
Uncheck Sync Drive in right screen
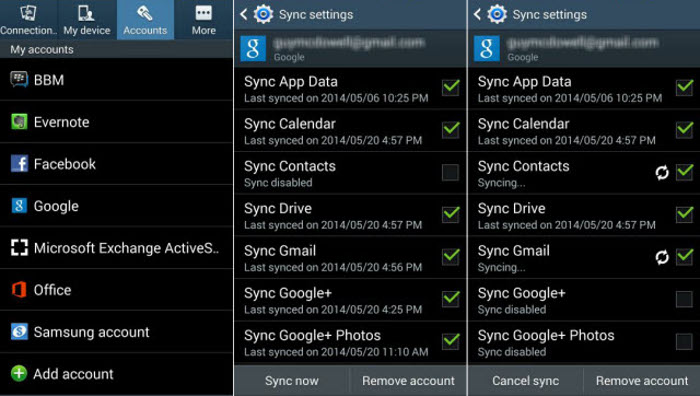[684, 214]
